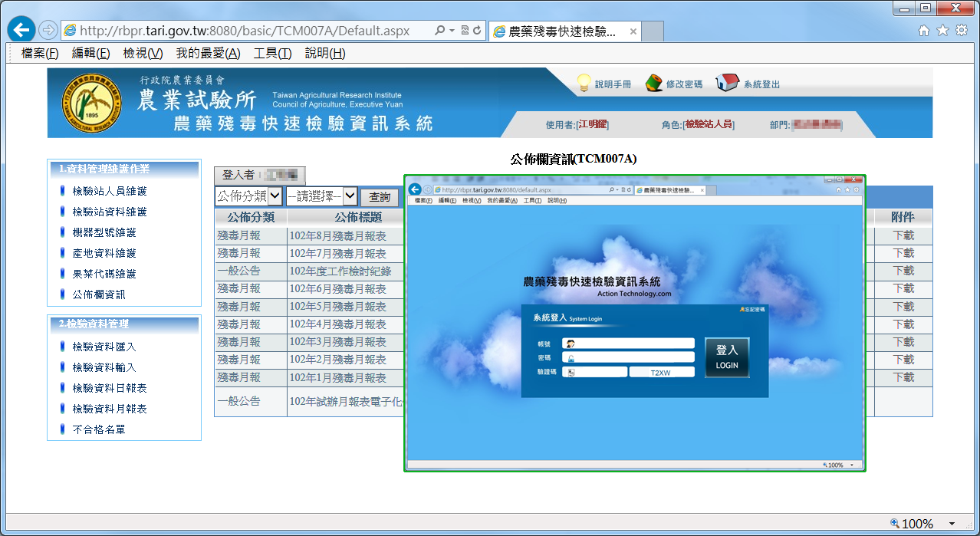
Task: Open 檢驗站人員維護 in sidebar
Action: coord(110,191)
